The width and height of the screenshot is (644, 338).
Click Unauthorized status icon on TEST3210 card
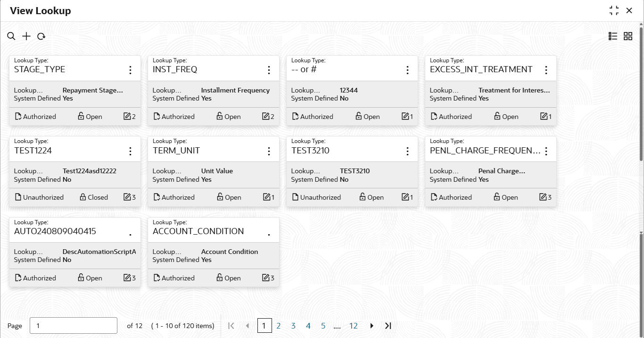pyautogui.click(x=296, y=197)
